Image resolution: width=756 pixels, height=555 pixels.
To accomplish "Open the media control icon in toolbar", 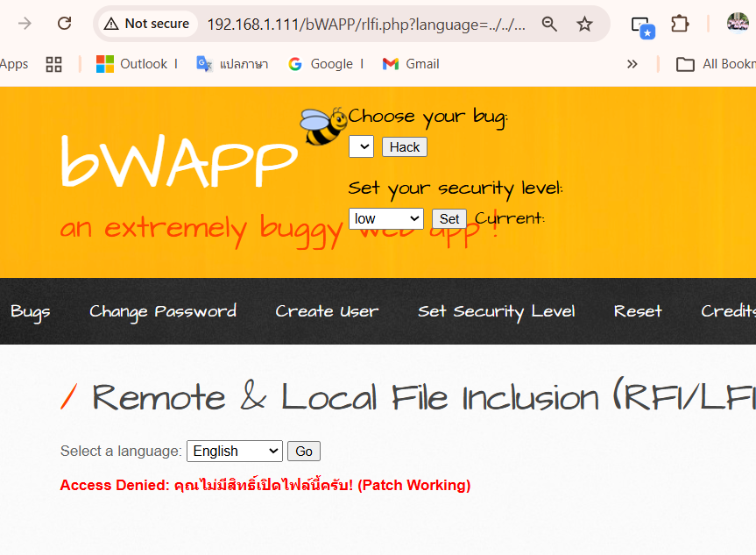I will pos(642,25).
